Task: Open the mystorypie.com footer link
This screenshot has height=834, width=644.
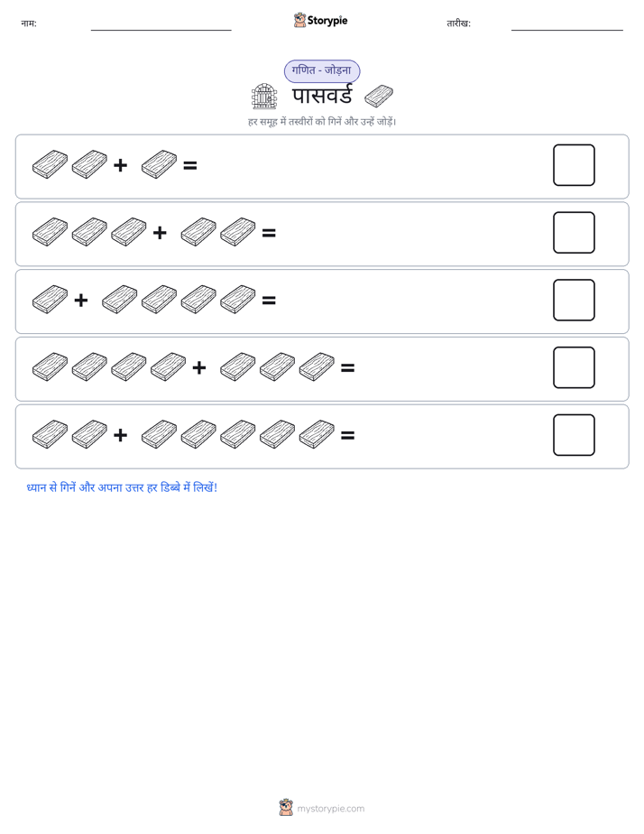Action: (330, 809)
